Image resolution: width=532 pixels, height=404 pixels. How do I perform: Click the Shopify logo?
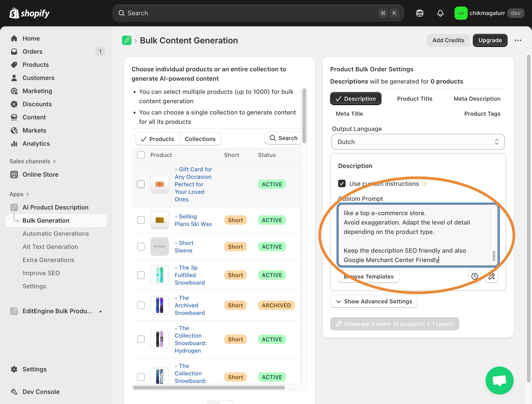pyautogui.click(x=29, y=13)
